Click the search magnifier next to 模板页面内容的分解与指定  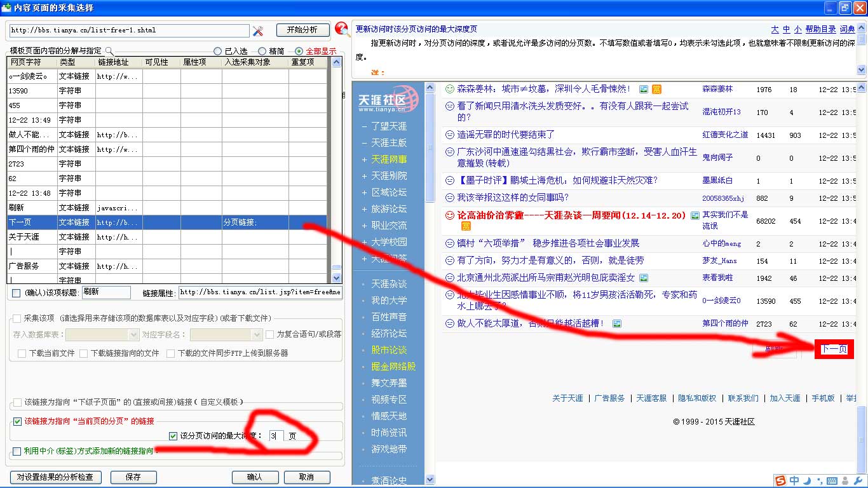109,51
